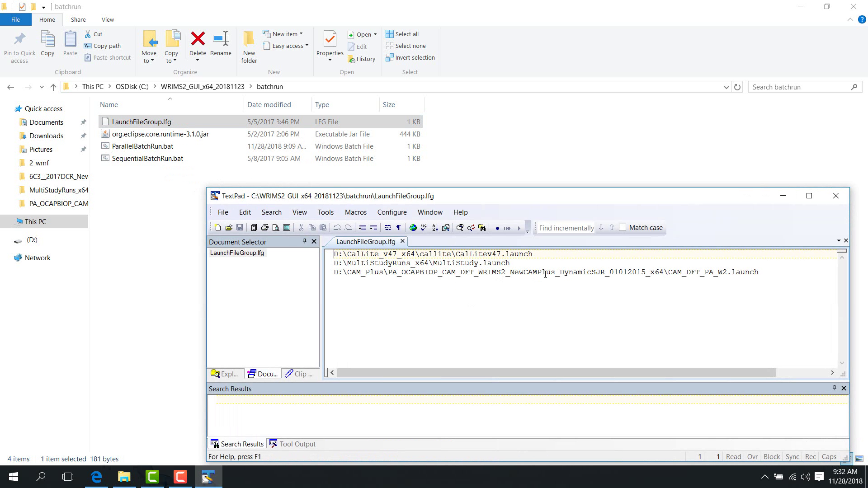Redo the last edit in TextPad

point(348,228)
